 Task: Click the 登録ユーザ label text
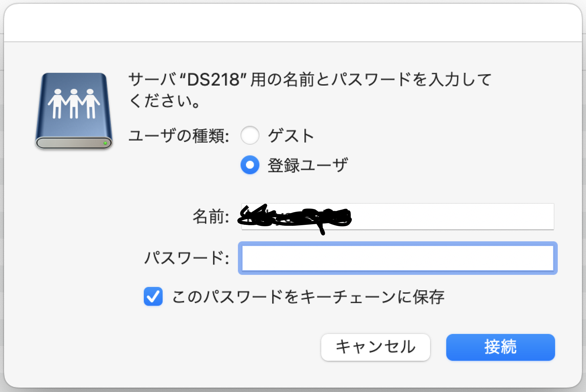pyautogui.click(x=308, y=165)
